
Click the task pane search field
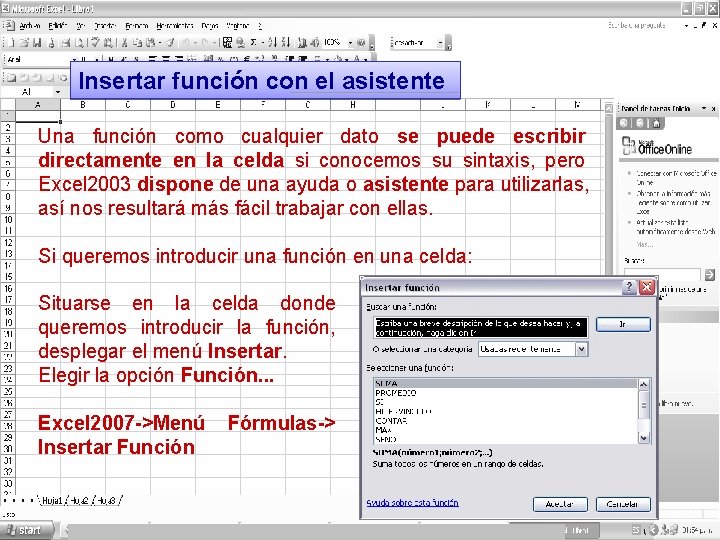click(x=662, y=275)
